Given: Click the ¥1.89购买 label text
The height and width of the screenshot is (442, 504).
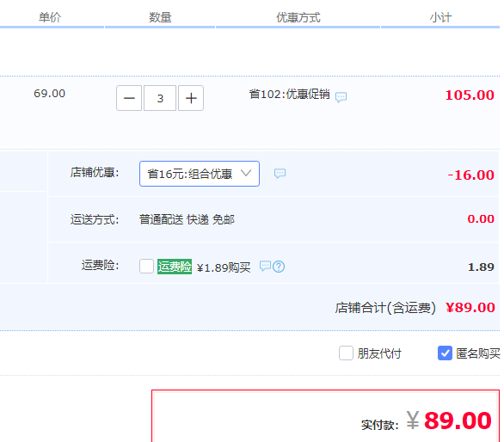Looking at the screenshot, I should 224,267.
